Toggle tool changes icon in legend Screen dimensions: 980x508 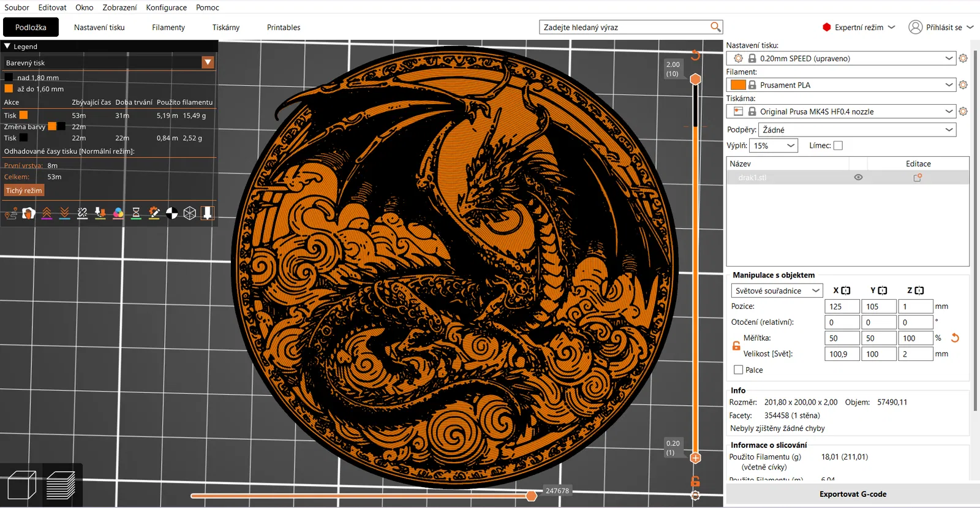point(100,213)
